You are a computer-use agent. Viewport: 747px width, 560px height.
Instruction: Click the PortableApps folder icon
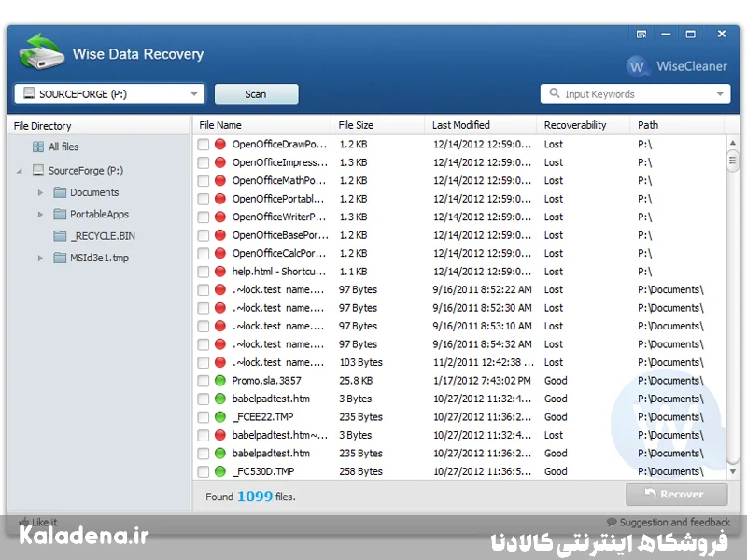tap(60, 215)
